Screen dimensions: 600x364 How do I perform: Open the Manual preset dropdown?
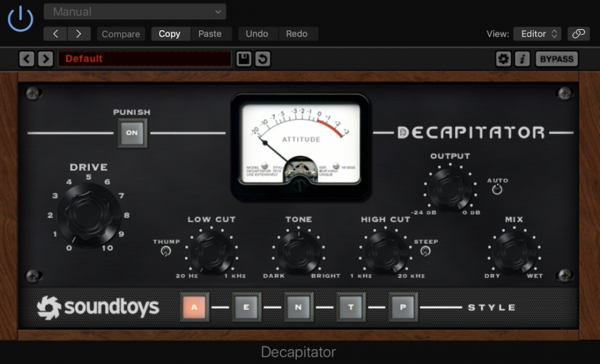click(135, 11)
